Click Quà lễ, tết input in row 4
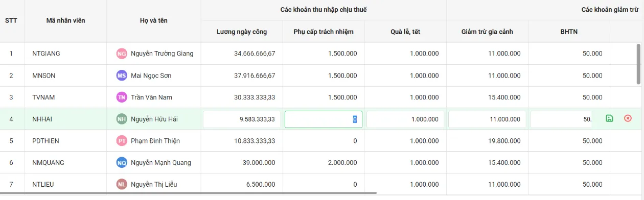This screenshot has height=200, width=644. [x=405, y=119]
